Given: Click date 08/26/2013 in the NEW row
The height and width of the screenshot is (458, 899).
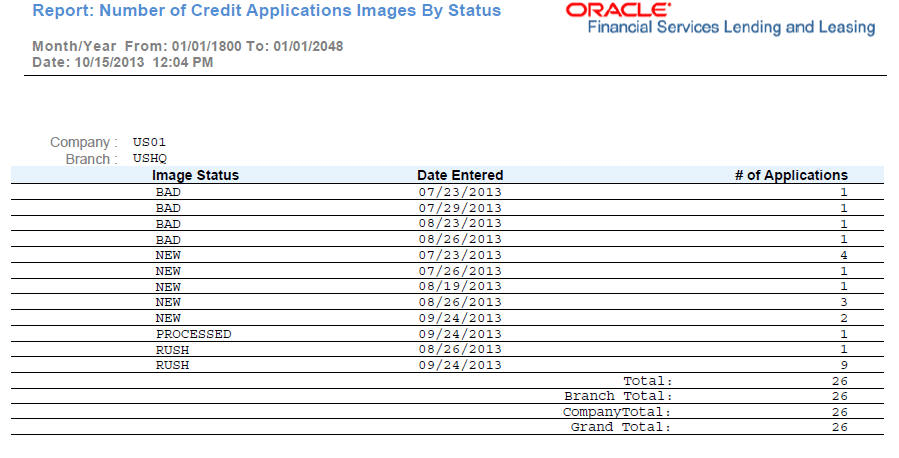Looking at the screenshot, I should tap(460, 302).
